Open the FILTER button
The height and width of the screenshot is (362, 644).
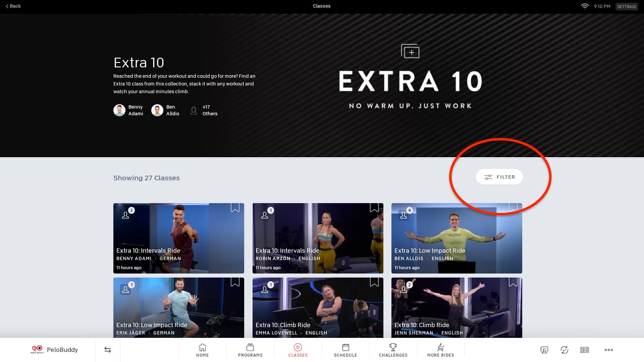click(x=499, y=177)
